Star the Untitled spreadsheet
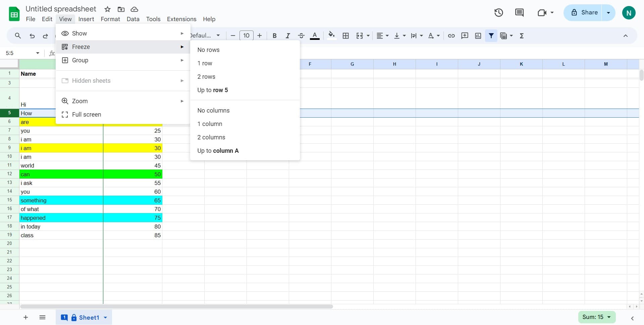This screenshot has height=325, width=644. click(x=107, y=9)
